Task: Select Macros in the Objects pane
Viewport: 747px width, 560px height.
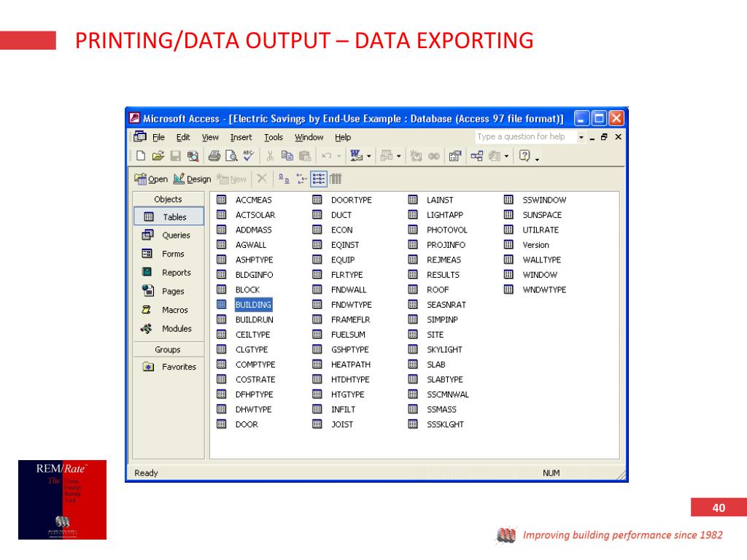Action: (165, 309)
